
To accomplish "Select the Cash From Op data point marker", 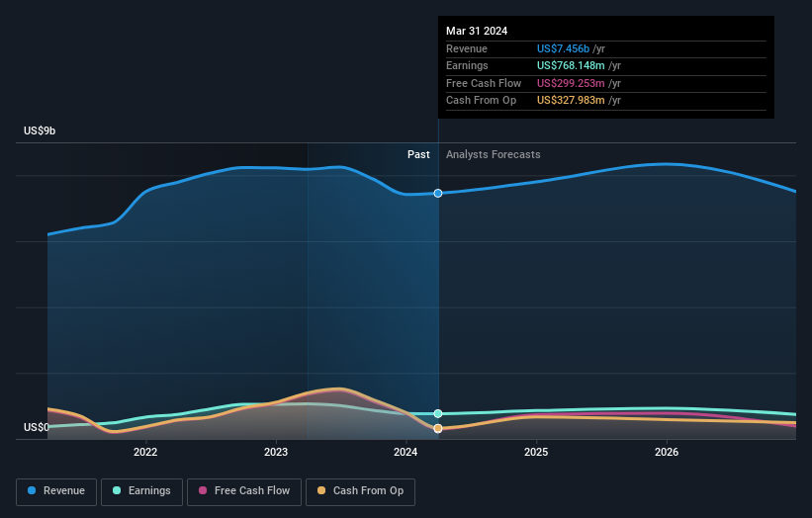I will pos(438,428).
